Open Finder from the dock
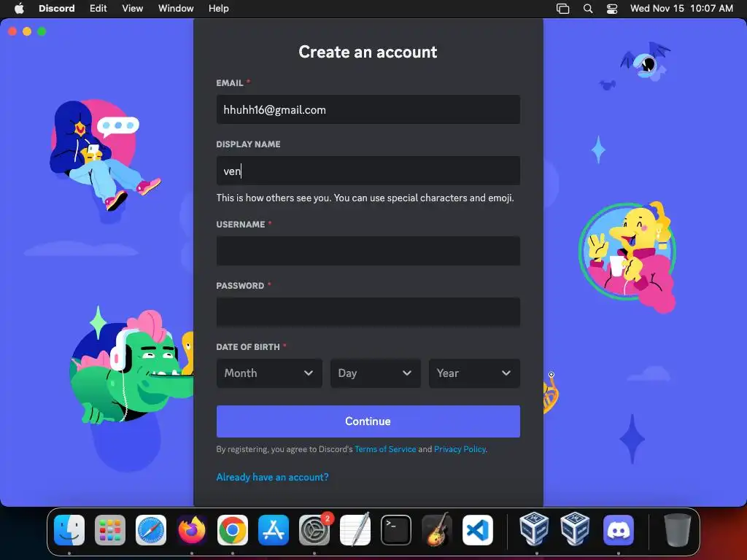This screenshot has height=560, width=747. click(69, 530)
